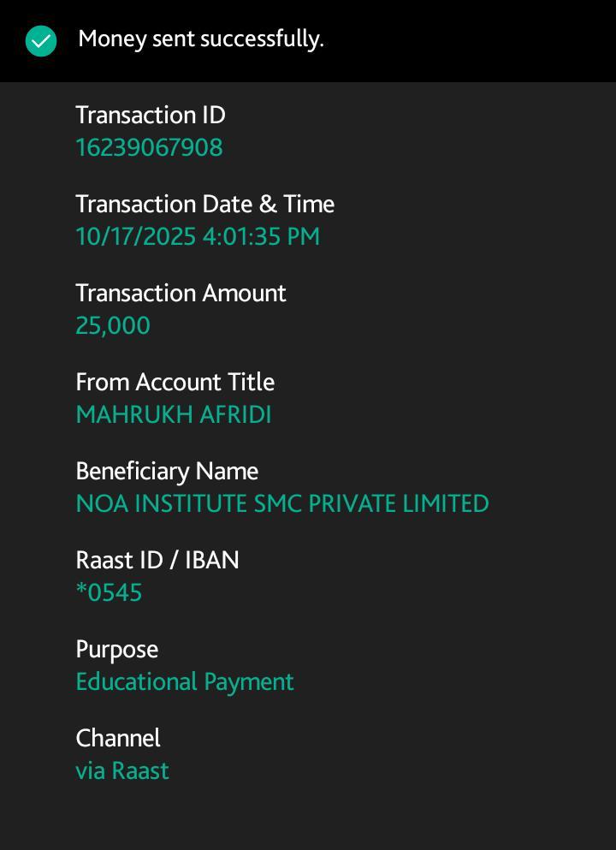Select the Transaction Amount label
The height and width of the screenshot is (850, 616).
[181, 294]
